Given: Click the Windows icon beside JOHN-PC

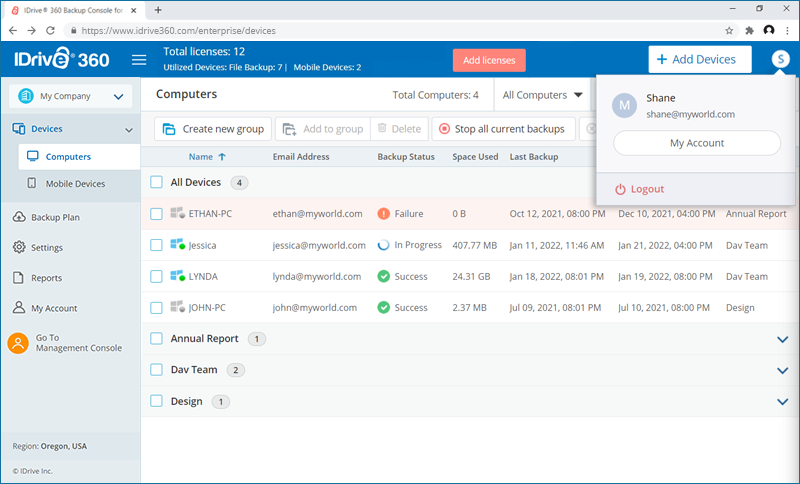Looking at the screenshot, I should coord(177,307).
